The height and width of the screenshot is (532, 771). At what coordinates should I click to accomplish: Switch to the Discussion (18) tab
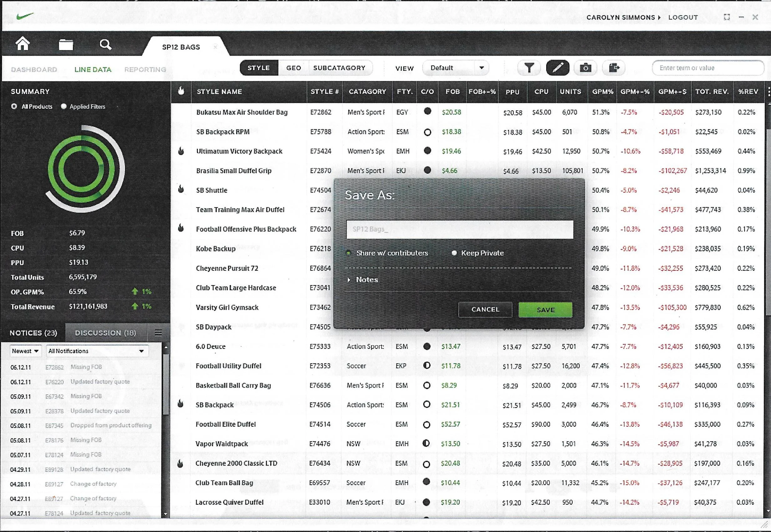pyautogui.click(x=105, y=333)
